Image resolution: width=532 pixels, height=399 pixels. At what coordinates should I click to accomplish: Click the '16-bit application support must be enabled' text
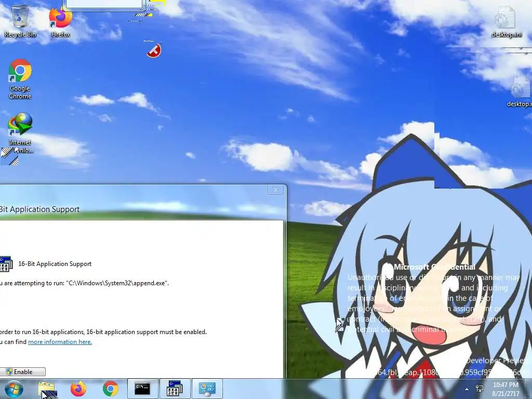pos(147,332)
